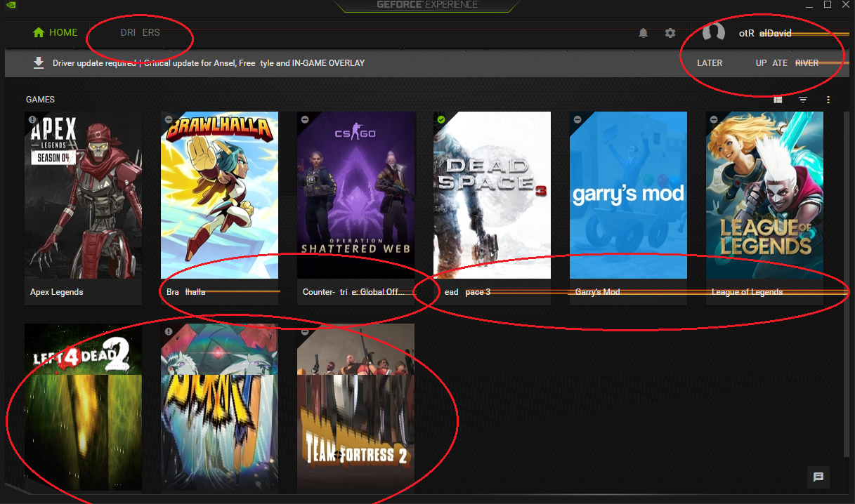
Task: Click the League of Legends status badge
Action: pyautogui.click(x=714, y=119)
